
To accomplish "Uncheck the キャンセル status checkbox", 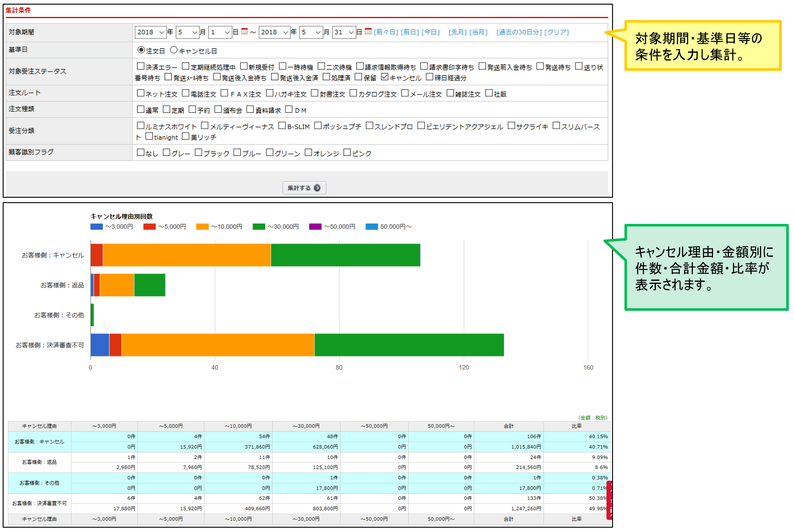I will pos(385,77).
